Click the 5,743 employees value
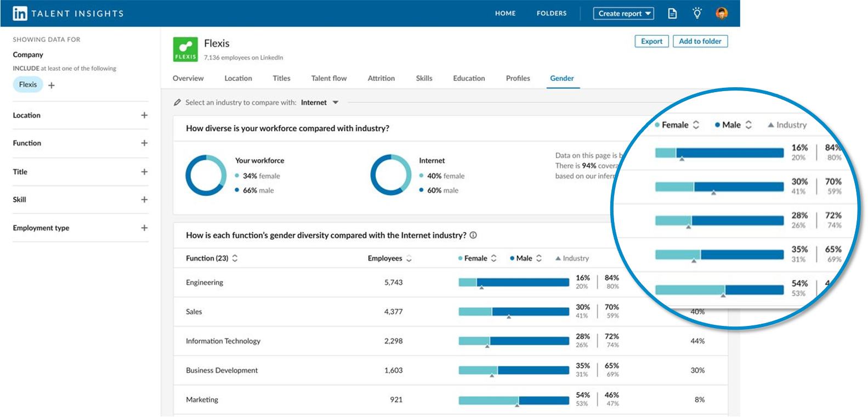 394,283
